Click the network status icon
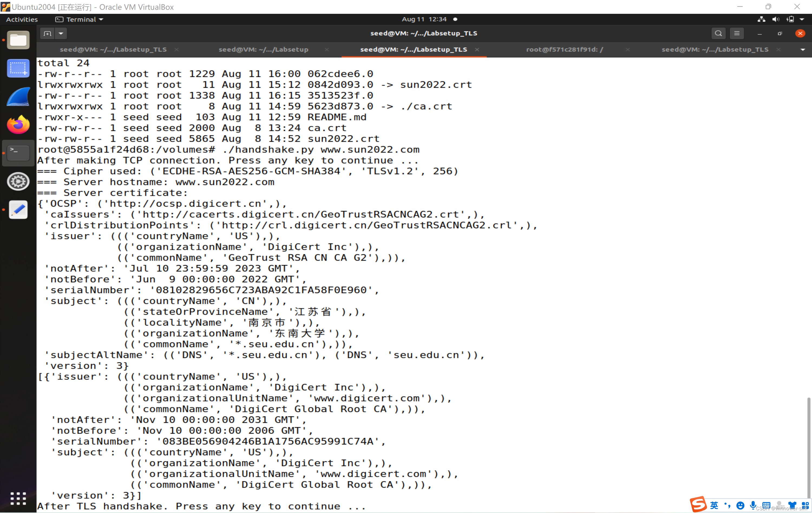This screenshot has height=513, width=812. pyautogui.click(x=761, y=19)
